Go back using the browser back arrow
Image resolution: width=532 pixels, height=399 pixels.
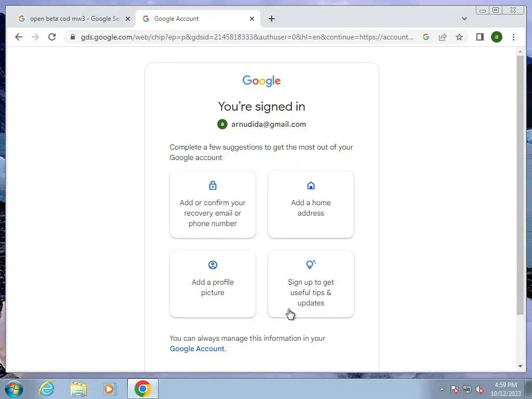coord(19,37)
